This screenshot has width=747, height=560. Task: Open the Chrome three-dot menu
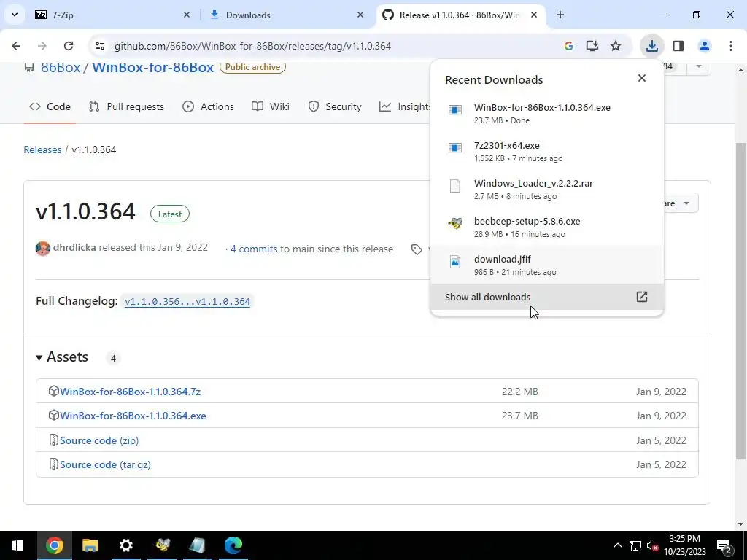(731, 46)
